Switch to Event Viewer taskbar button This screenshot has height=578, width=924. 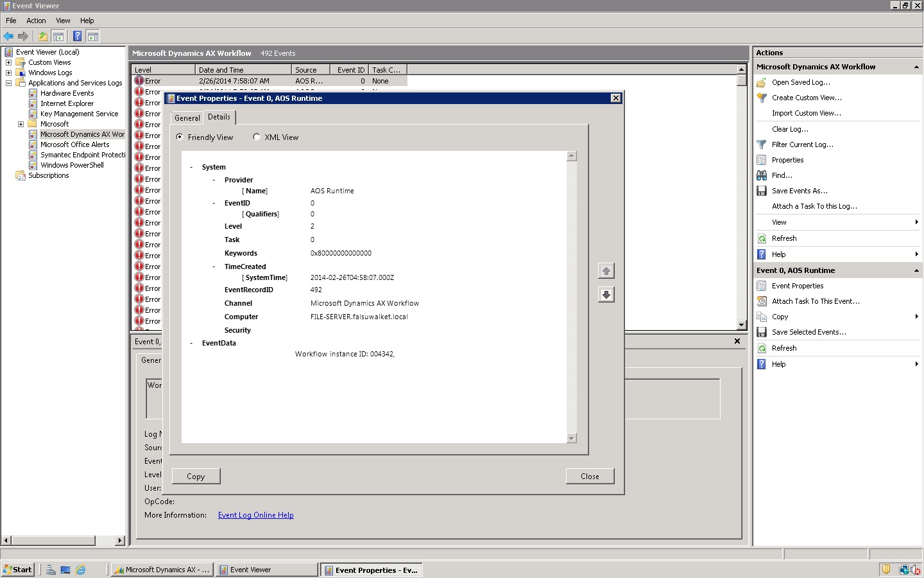point(266,570)
